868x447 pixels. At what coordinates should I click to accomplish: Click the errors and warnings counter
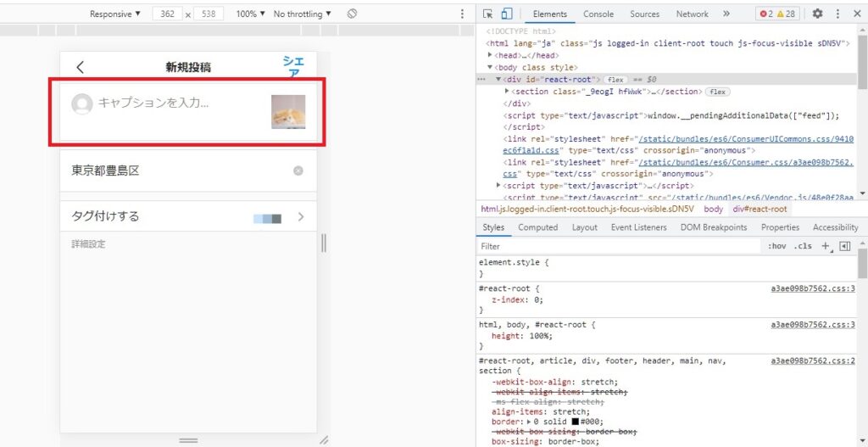pos(777,14)
